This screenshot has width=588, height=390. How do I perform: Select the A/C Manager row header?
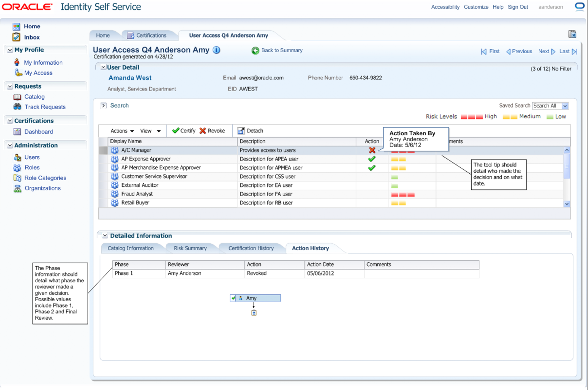point(103,150)
